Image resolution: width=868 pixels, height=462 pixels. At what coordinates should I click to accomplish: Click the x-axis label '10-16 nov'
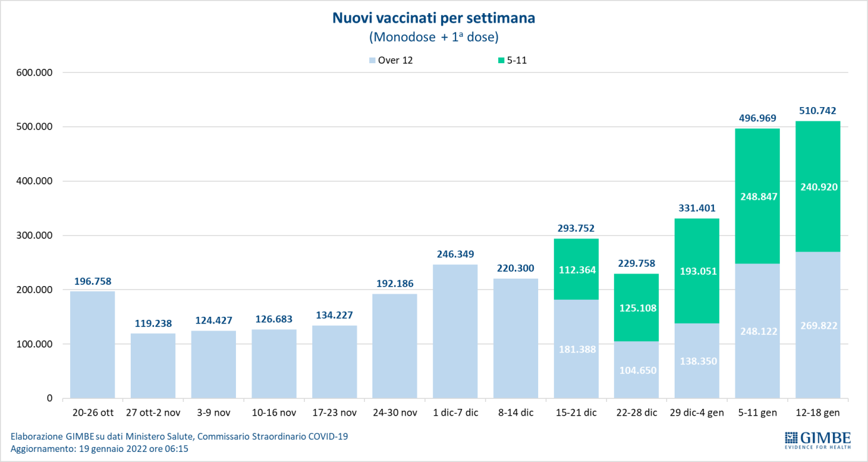[x=274, y=413]
